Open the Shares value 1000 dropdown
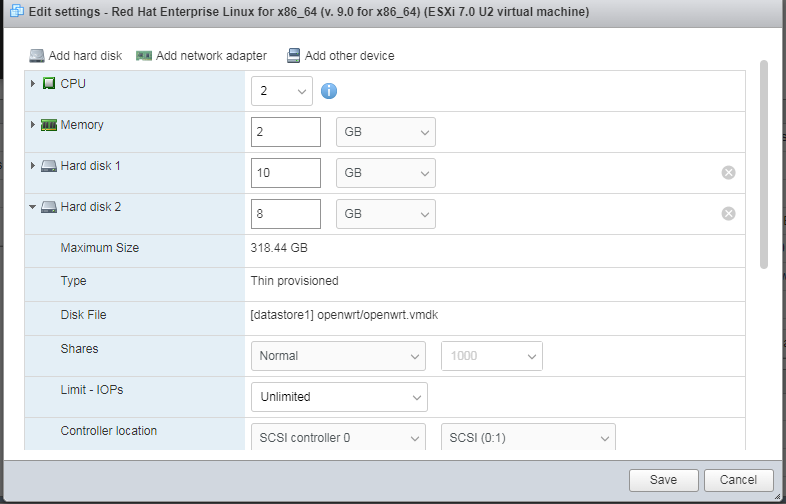 coord(492,356)
